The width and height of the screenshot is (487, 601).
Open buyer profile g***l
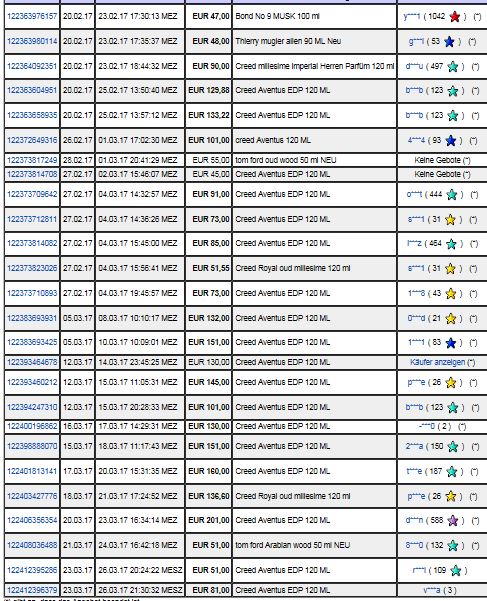(416, 41)
